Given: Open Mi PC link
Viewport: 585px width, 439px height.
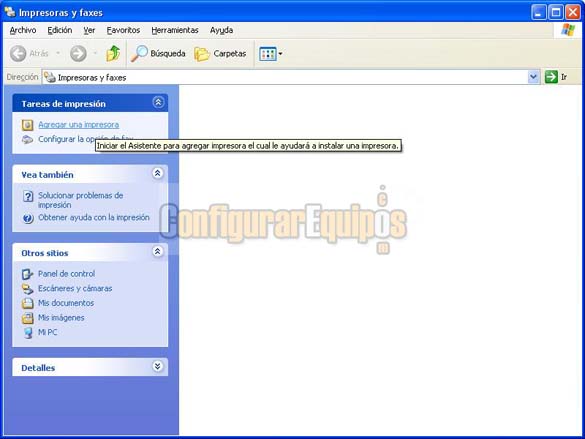Looking at the screenshot, I should (x=47, y=332).
